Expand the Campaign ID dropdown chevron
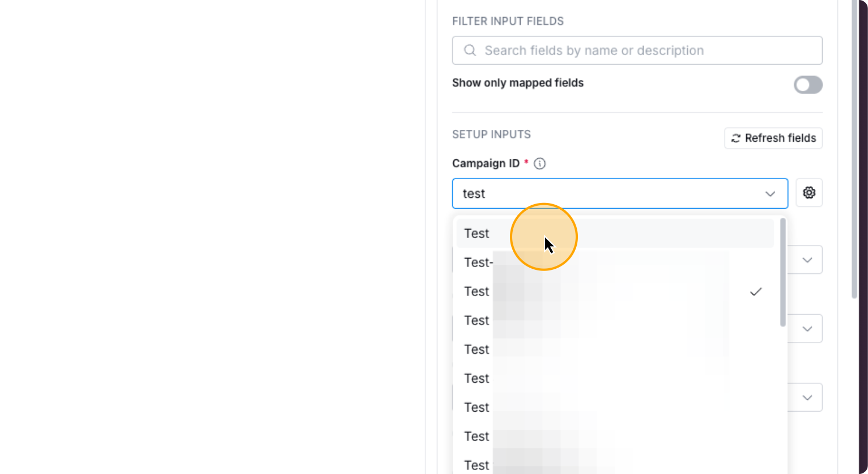The height and width of the screenshot is (474, 868). [770, 193]
